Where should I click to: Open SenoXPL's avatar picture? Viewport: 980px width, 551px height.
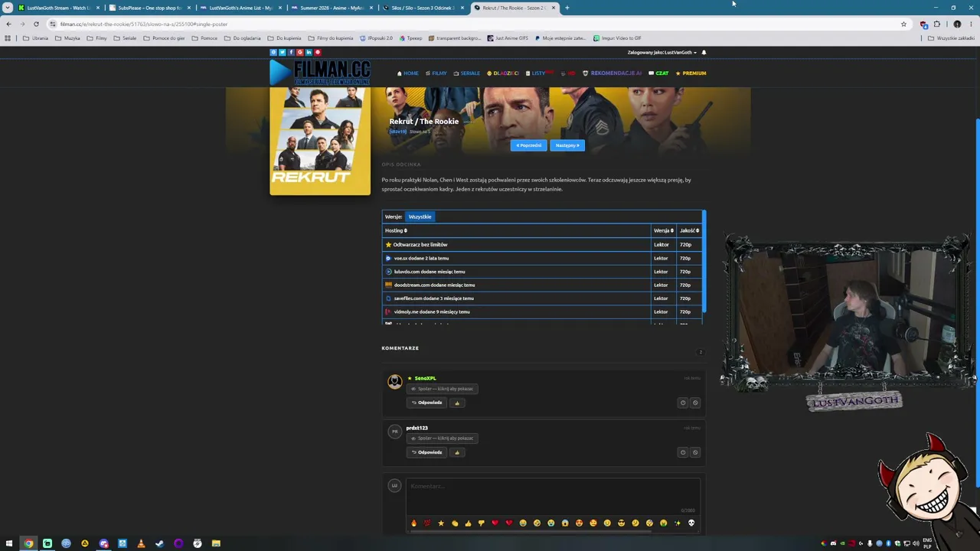(394, 381)
